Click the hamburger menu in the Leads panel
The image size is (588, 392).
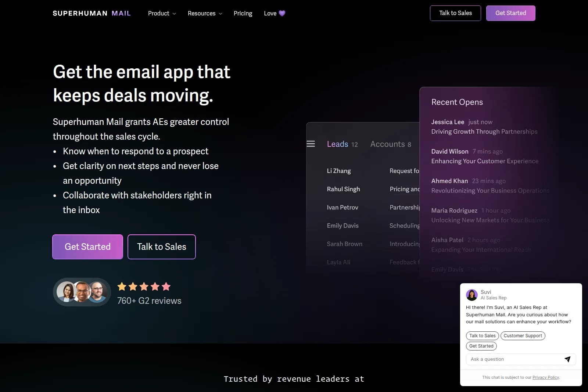tap(311, 144)
